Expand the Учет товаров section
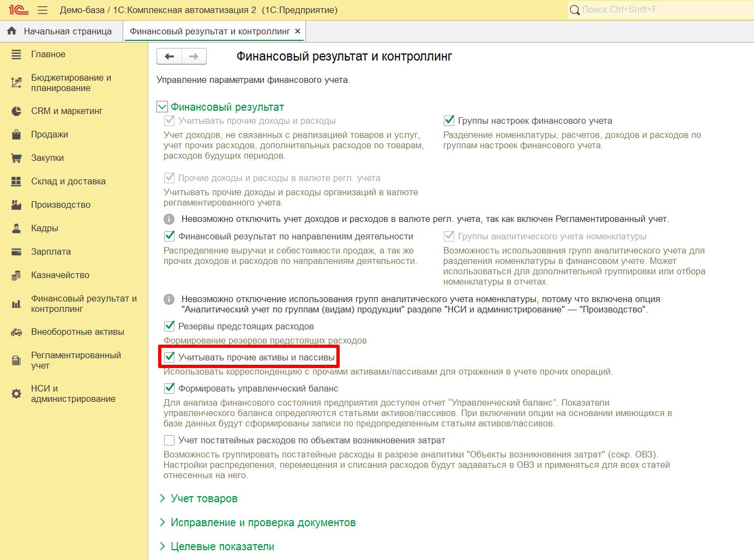 [x=203, y=498]
